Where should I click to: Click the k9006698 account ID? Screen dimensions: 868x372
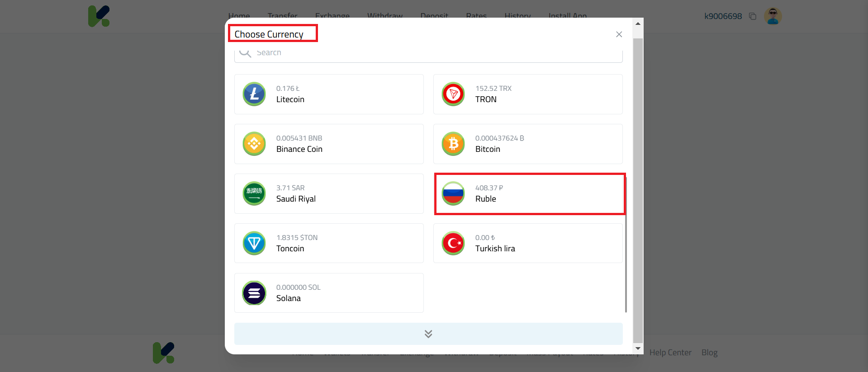point(723,16)
